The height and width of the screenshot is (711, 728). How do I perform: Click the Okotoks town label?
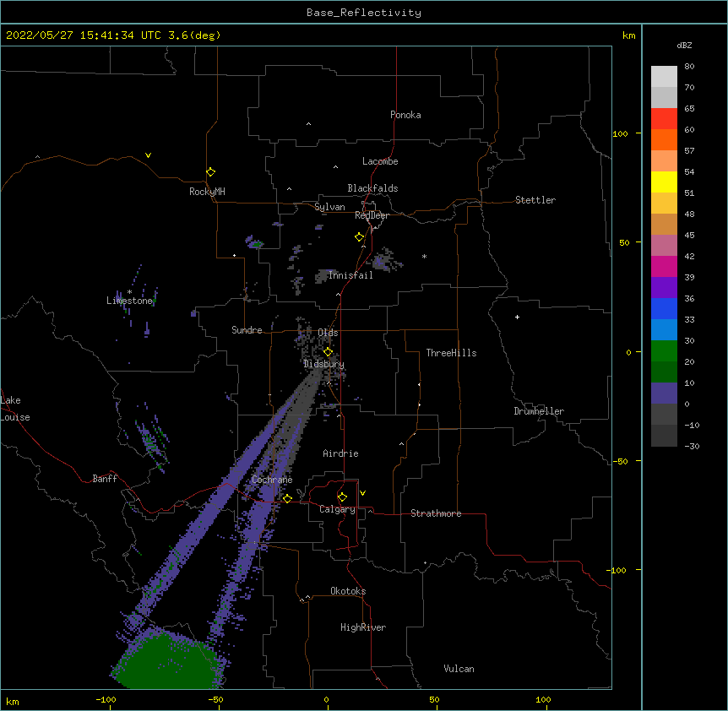pyautogui.click(x=348, y=591)
